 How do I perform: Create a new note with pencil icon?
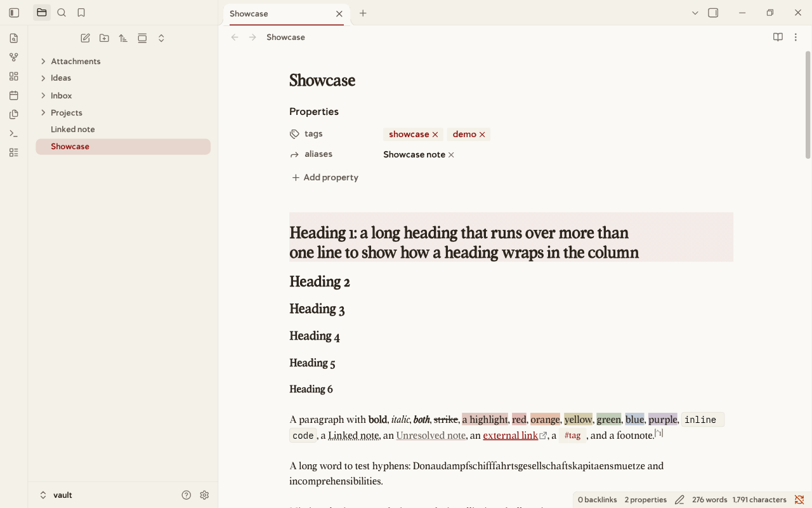coord(85,38)
